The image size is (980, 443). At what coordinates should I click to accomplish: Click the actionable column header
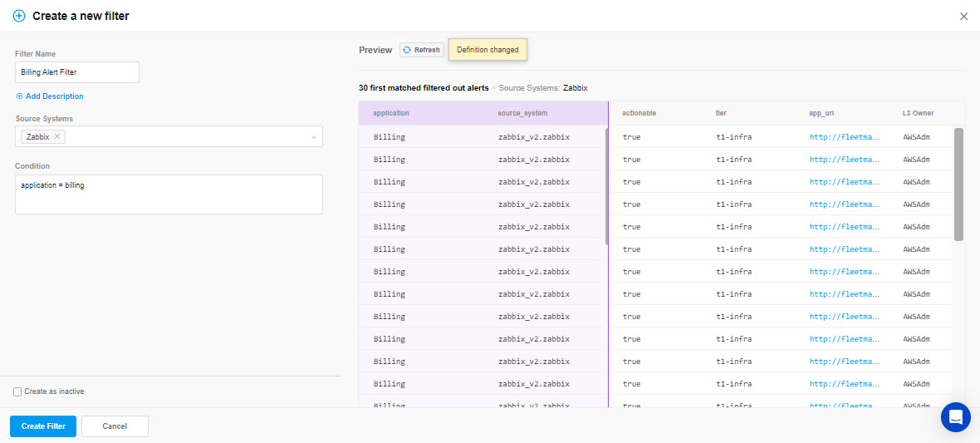point(639,113)
